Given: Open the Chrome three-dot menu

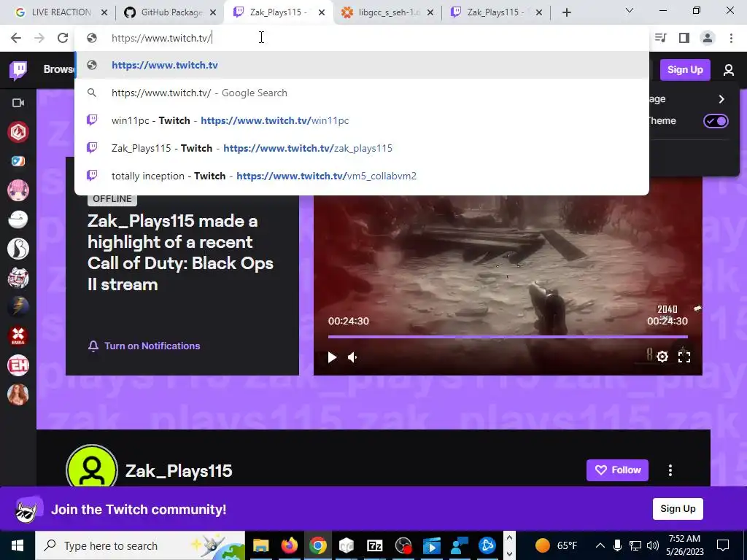Looking at the screenshot, I should coord(731,38).
